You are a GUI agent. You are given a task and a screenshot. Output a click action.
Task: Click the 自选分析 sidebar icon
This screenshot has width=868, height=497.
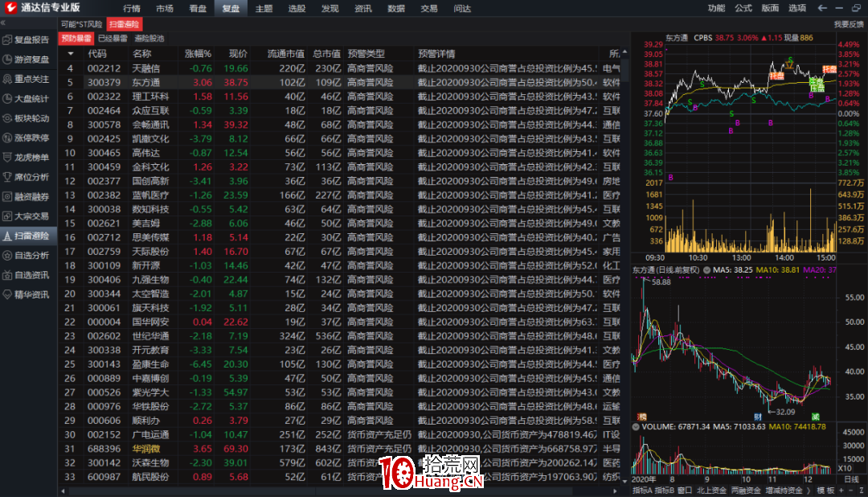click(x=7, y=256)
